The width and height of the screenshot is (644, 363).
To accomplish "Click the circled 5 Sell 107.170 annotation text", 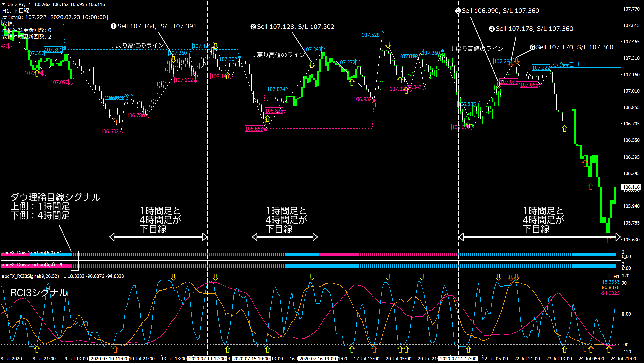I will pos(572,47).
